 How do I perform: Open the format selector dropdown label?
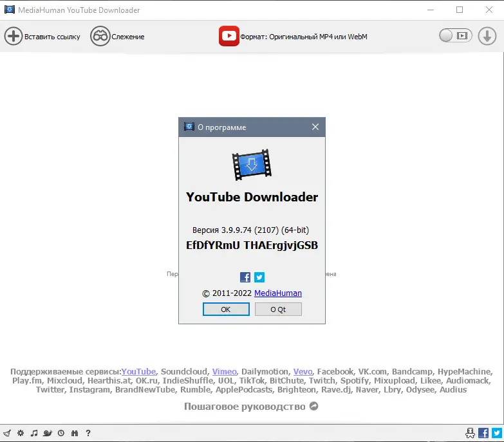304,37
